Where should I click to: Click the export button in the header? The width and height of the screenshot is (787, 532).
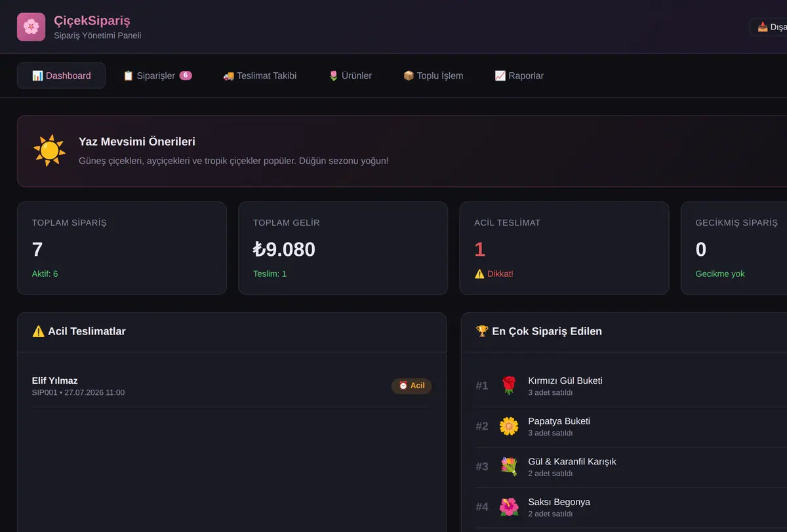click(x=769, y=27)
